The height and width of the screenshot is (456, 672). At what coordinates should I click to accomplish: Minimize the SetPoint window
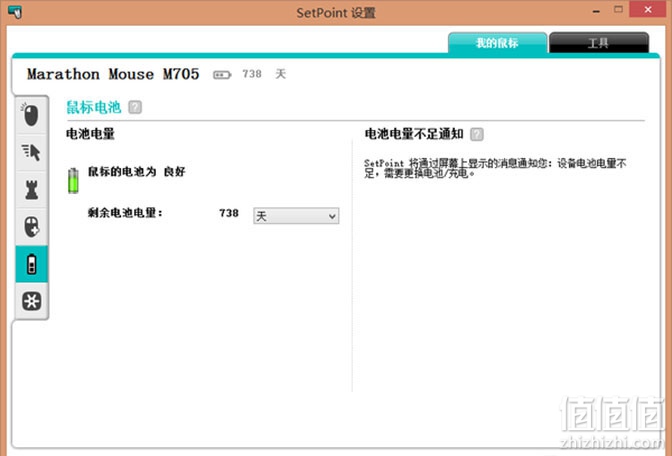tap(596, 11)
